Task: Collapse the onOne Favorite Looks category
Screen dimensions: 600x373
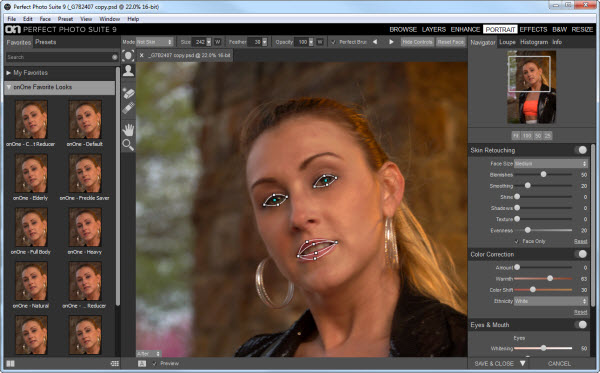Action: pos(8,87)
